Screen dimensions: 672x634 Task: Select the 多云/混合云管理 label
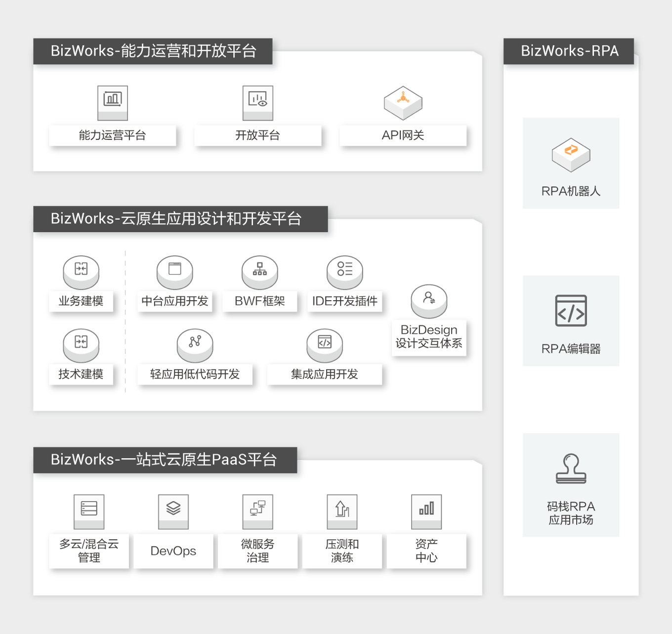click(x=89, y=551)
